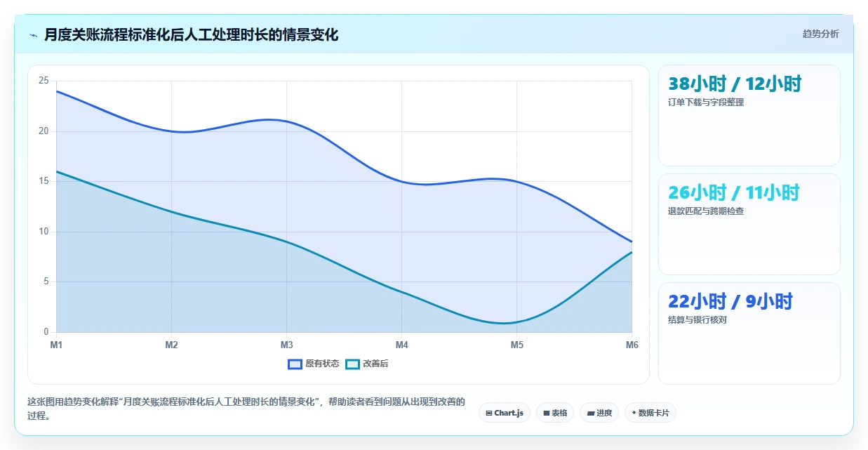Click the M3 x-axis label
The image size is (868, 450).
[x=286, y=345]
